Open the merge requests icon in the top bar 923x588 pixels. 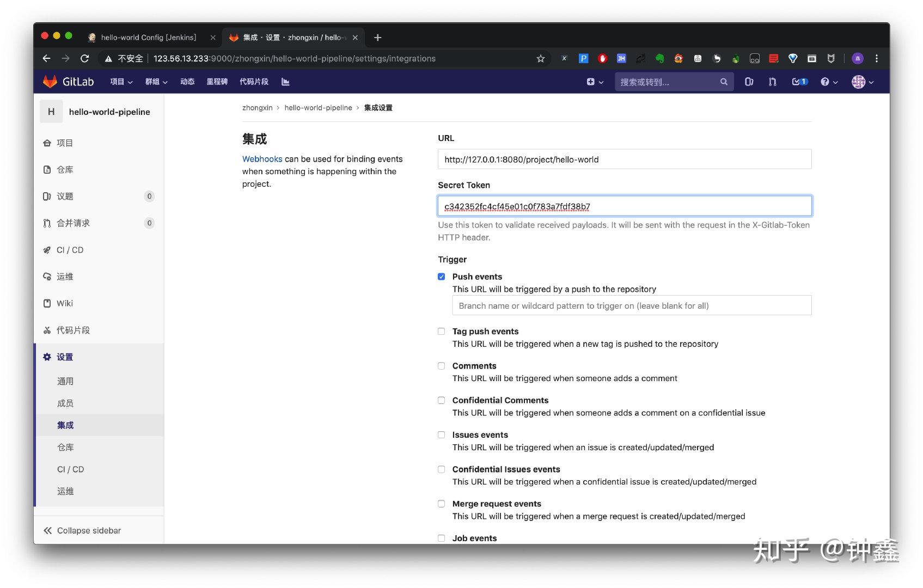[772, 82]
